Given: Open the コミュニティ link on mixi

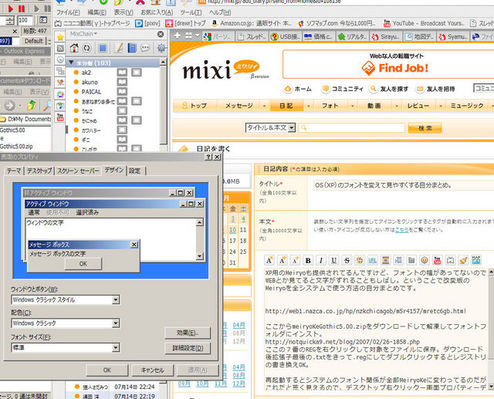Looking at the screenshot, I should (x=342, y=89).
